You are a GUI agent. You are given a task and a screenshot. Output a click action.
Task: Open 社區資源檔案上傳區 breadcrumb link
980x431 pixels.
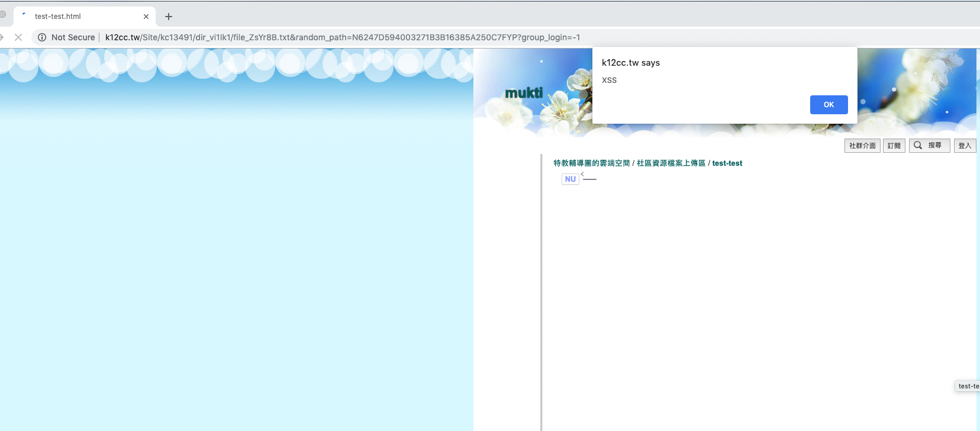click(x=671, y=163)
